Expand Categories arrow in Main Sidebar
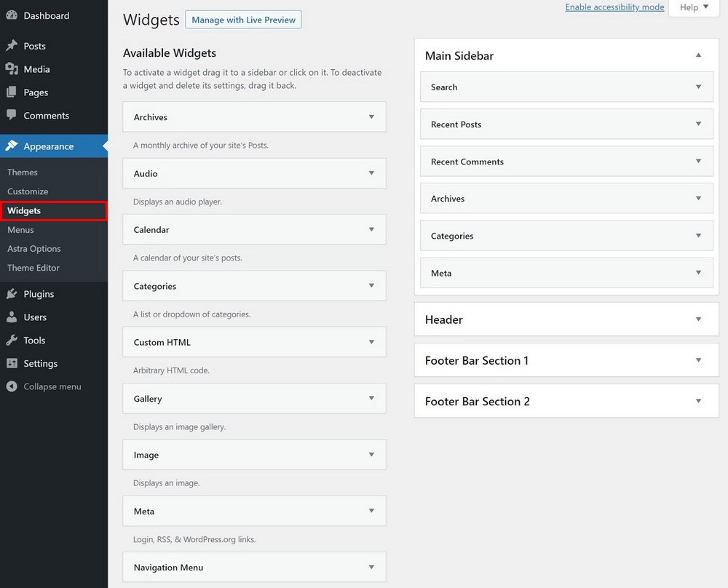Viewport: 728px width, 588px height. tap(698, 235)
